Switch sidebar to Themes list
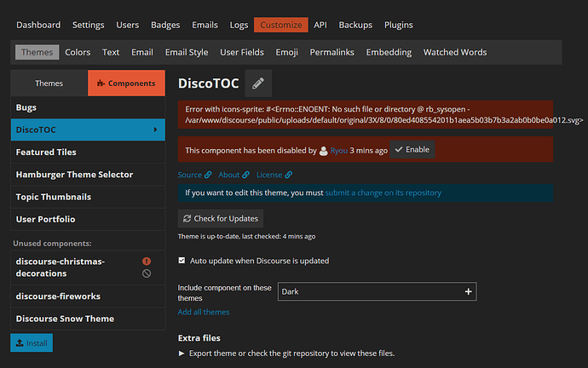 click(x=49, y=83)
